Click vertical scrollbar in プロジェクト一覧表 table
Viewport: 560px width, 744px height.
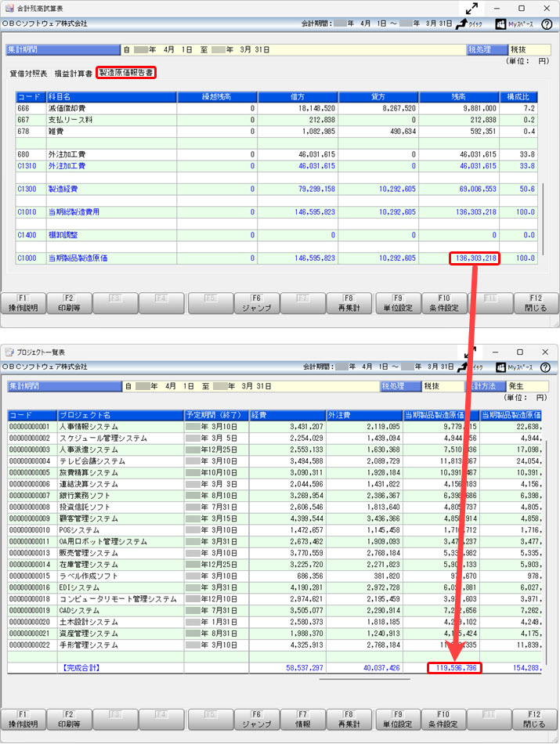546,553
